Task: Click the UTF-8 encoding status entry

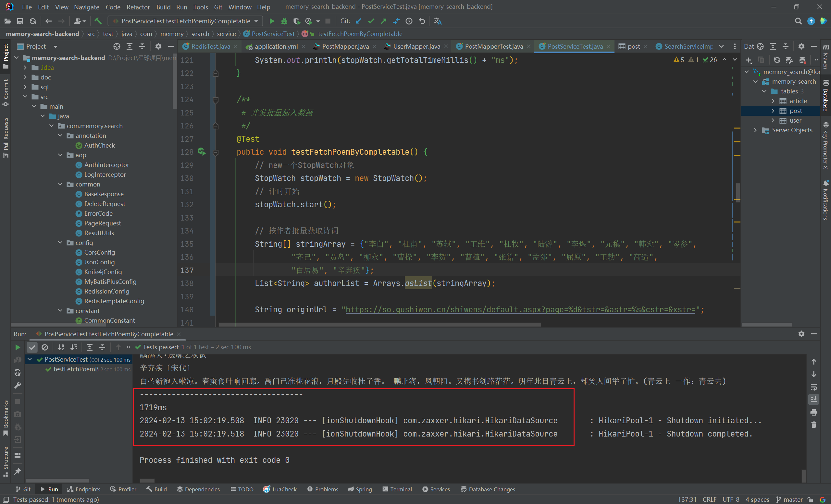Action: click(730, 499)
